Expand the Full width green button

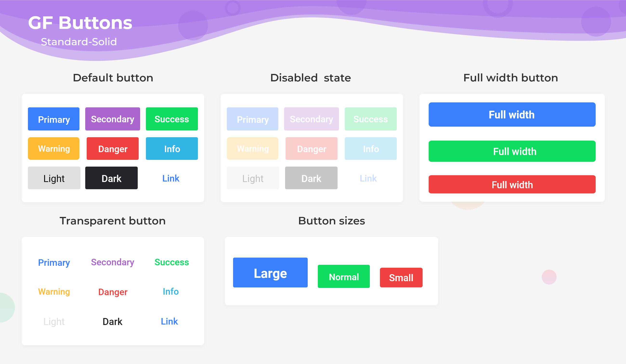[x=513, y=151]
